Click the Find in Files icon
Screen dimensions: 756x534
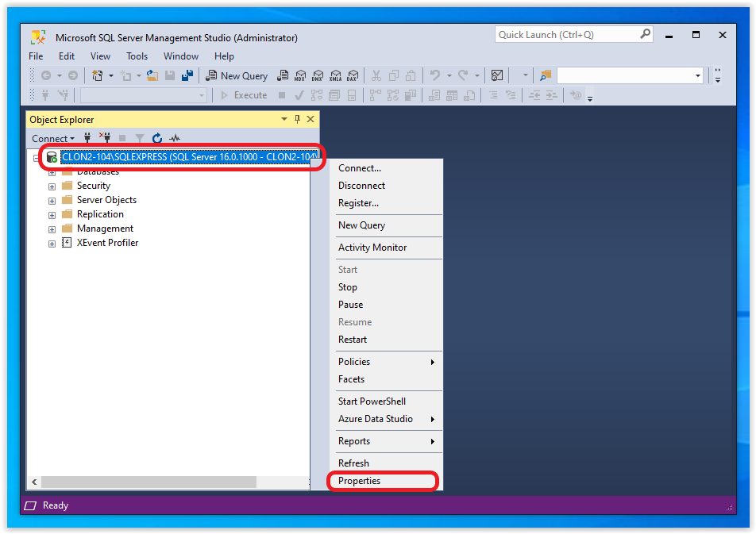pyautogui.click(x=546, y=75)
